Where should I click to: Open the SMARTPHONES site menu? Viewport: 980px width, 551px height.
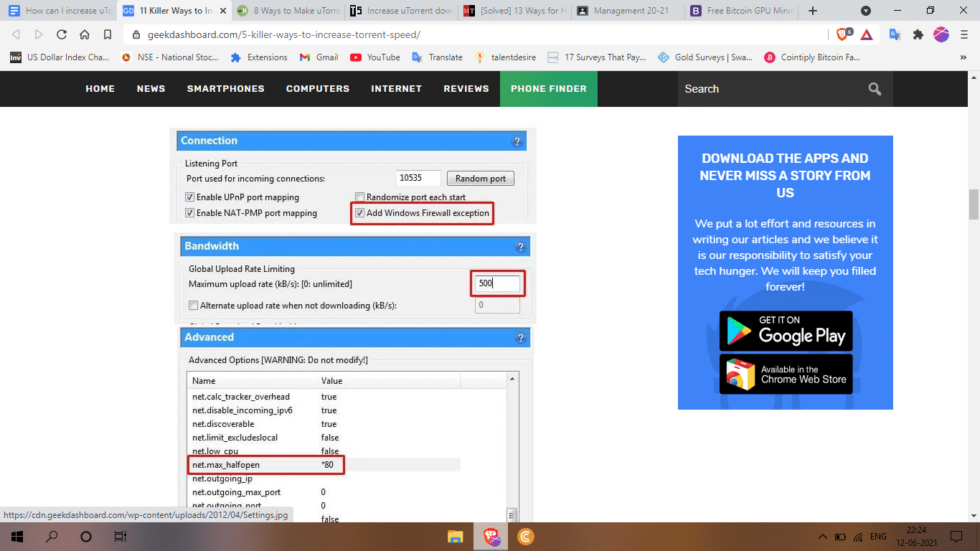coord(226,89)
